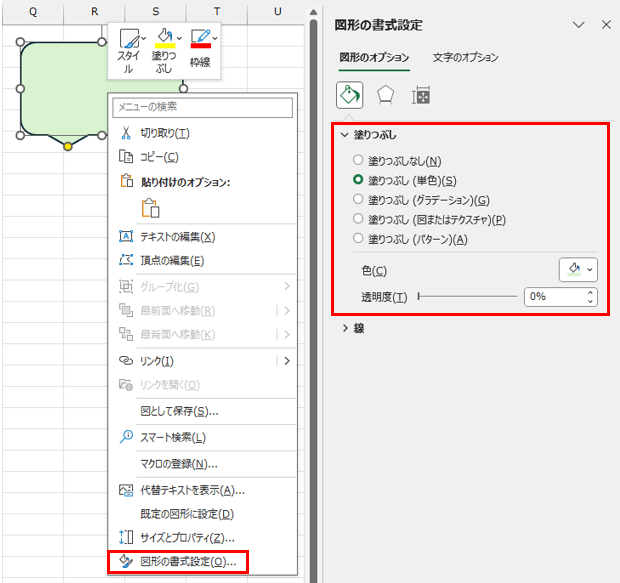Open dropdown arrow next to 枠線
The image size is (620, 583).
tap(215, 38)
